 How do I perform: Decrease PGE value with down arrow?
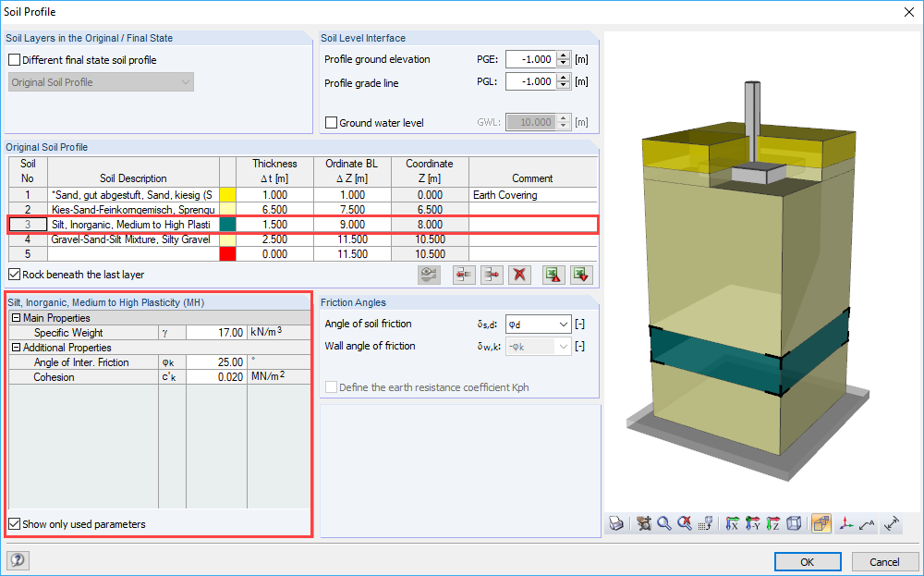tap(564, 64)
